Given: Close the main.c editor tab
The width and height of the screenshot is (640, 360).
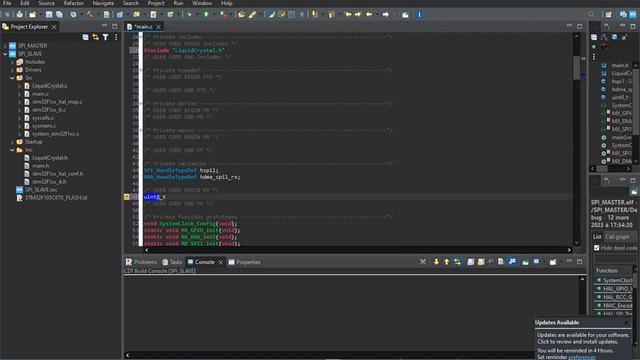Looking at the screenshot, I should tap(158, 27).
